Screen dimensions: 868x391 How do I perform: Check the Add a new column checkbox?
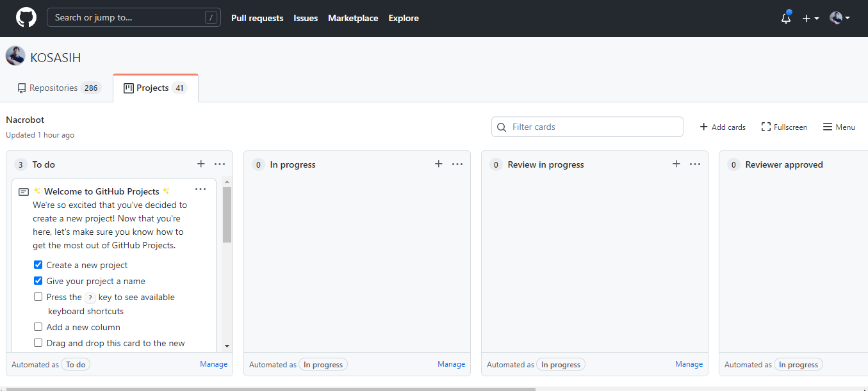click(x=38, y=326)
